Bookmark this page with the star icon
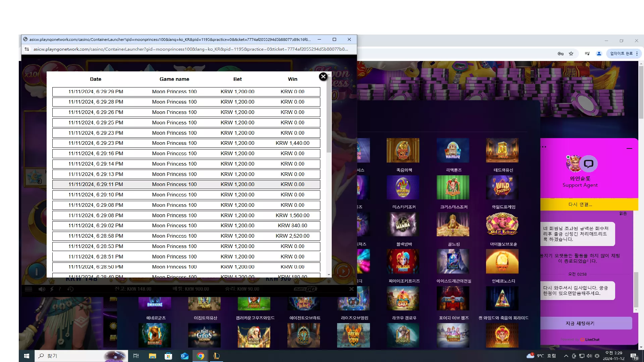The width and height of the screenshot is (644, 362). [x=571, y=54]
